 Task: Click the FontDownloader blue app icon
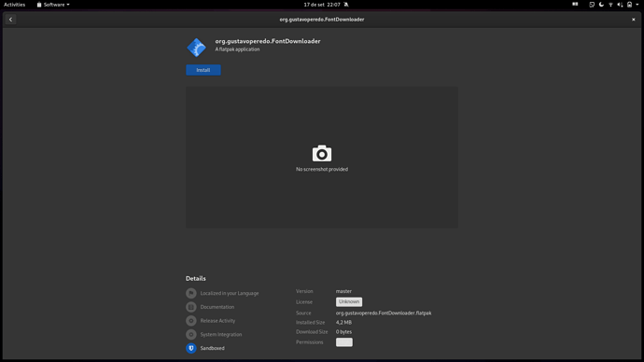point(197,48)
